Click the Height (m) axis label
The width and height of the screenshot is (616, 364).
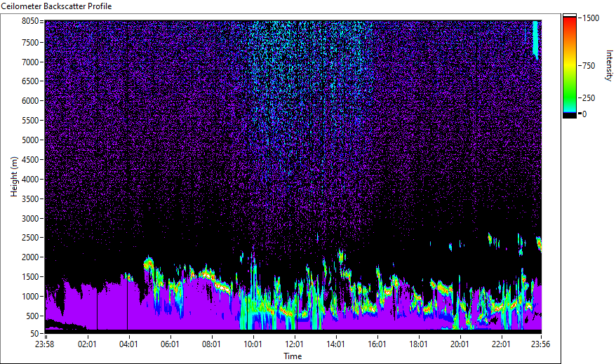14,177
